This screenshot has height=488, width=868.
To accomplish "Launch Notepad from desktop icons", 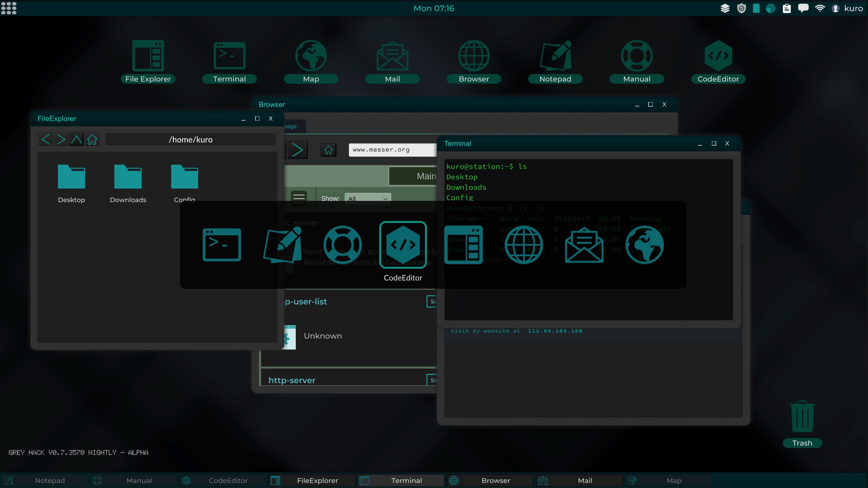I will pos(555,56).
